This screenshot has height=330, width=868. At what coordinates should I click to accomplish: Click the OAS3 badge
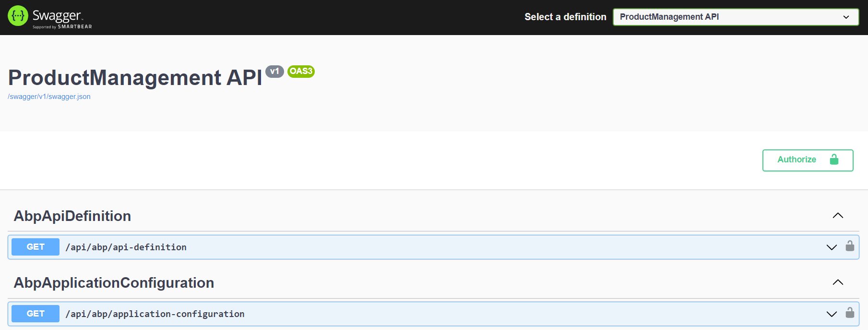[301, 71]
